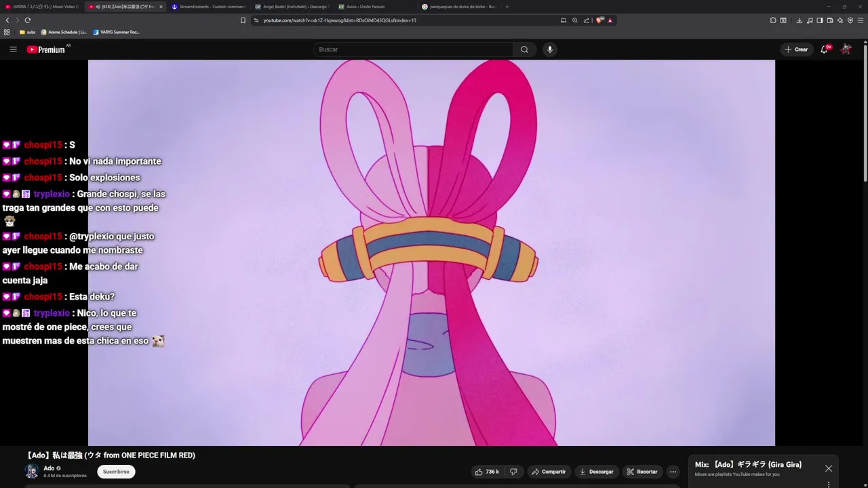This screenshot has width=868, height=488.
Task: Open the browser downloads icon
Action: tap(800, 20)
